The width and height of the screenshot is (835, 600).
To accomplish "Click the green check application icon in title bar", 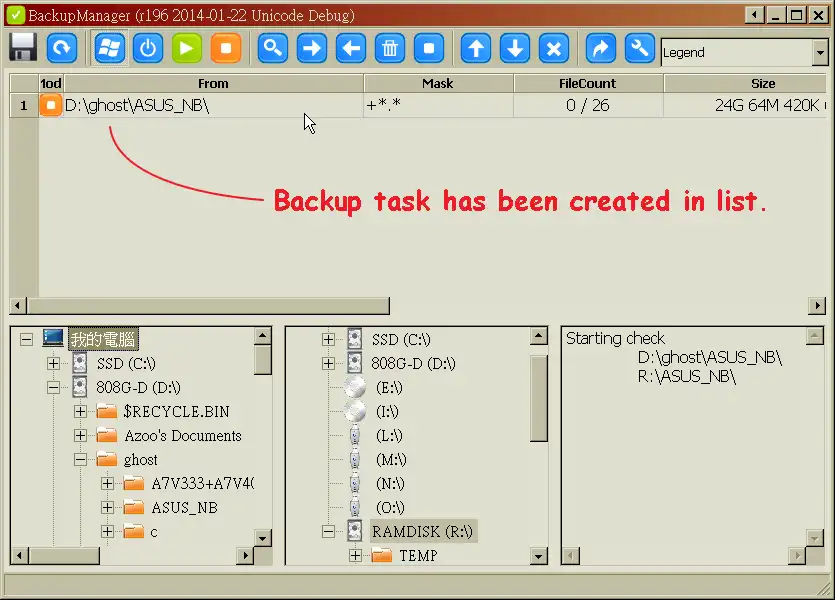I will tap(15, 15).
